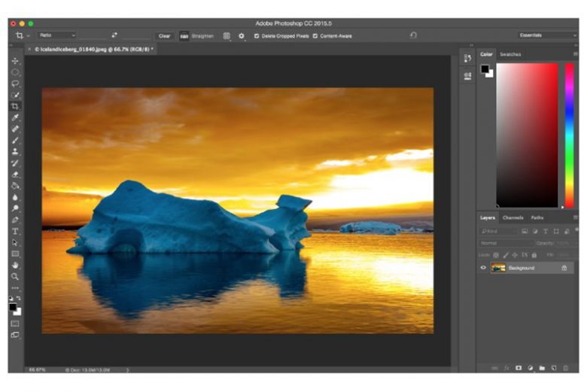Screen dimensions: 587x392
Task: Select the Move tool
Action: [x=15, y=61]
